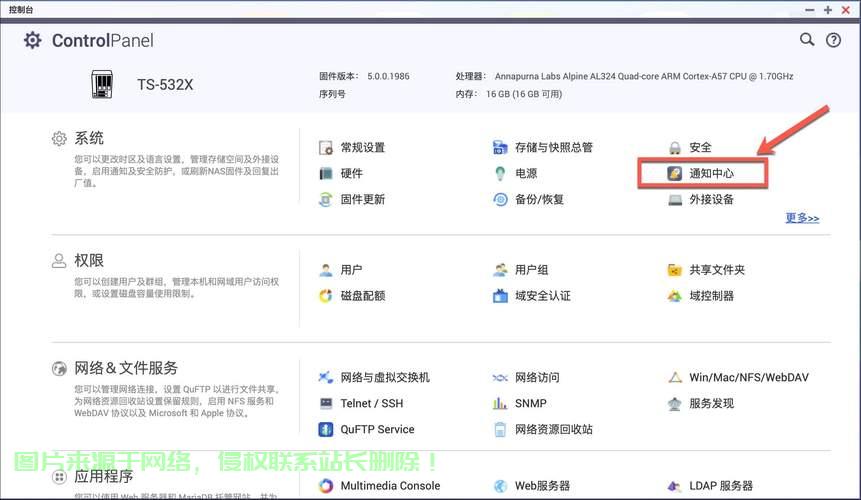Open 网络与虚拟交换机 network switch icon

[x=326, y=377]
